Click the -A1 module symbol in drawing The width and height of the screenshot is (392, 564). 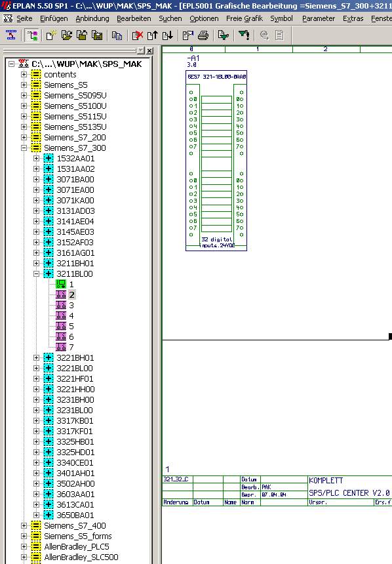coord(216,161)
